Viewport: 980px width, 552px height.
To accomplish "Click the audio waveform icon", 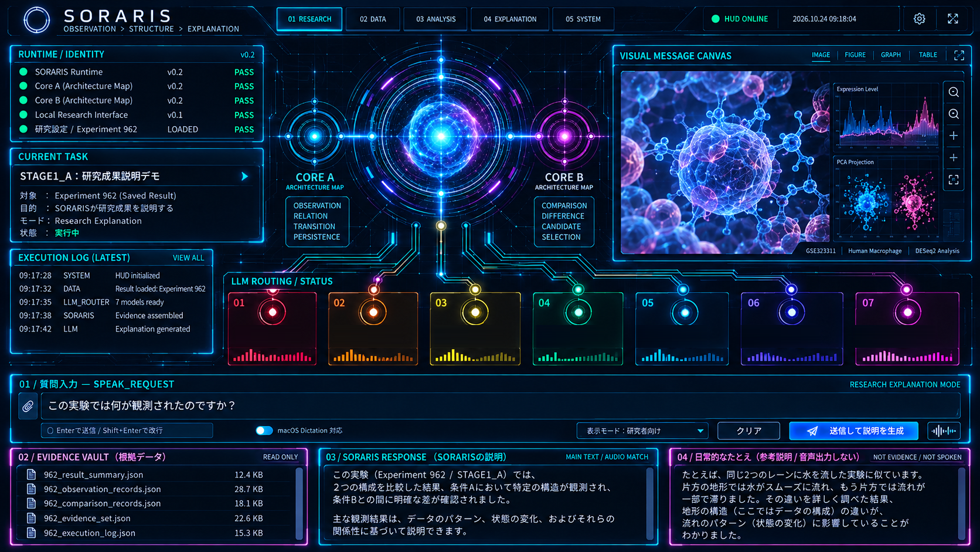I will 944,431.
